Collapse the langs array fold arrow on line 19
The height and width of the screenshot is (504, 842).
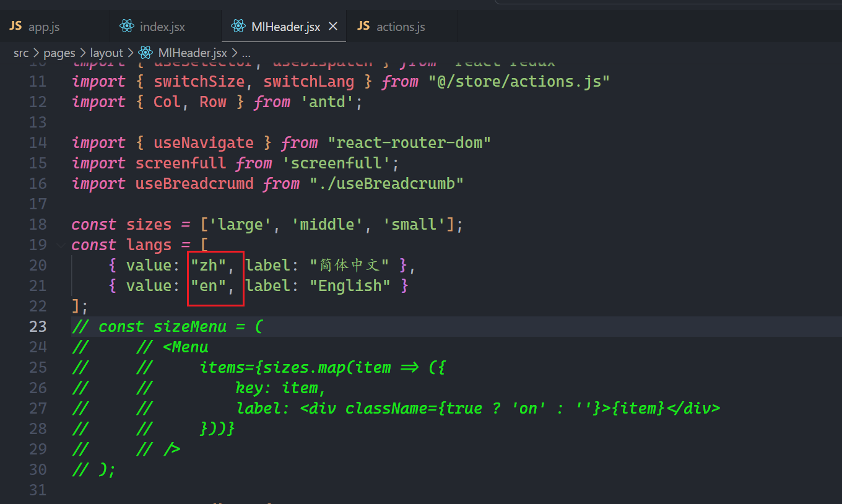pos(61,245)
